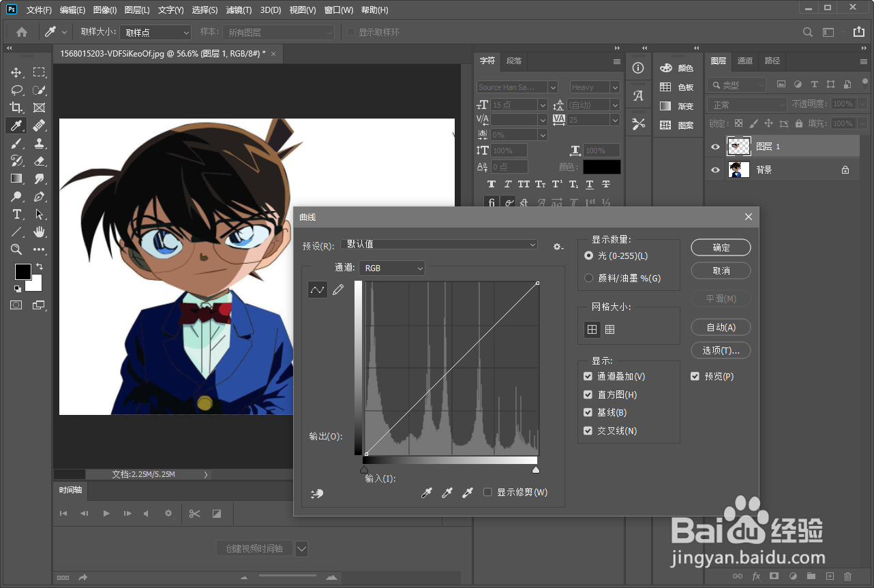Click 确定 to confirm Curves
The image size is (874, 588).
tap(721, 248)
